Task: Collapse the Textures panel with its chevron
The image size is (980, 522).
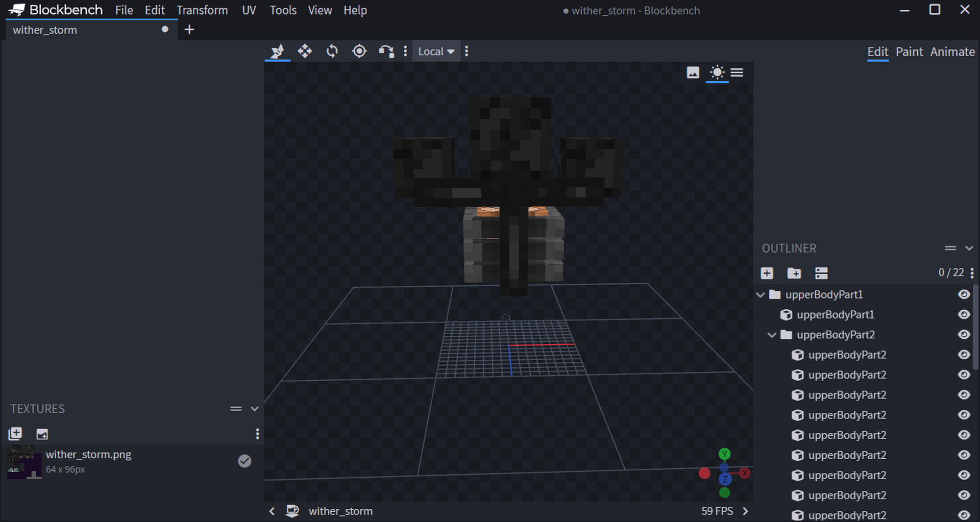Action: pos(255,408)
